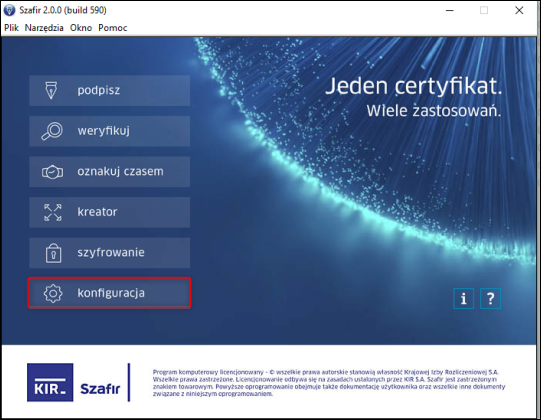Screen dimensions: 541x420
Task: Minimize the Szafir window
Action: pyautogui.click(x=450, y=10)
